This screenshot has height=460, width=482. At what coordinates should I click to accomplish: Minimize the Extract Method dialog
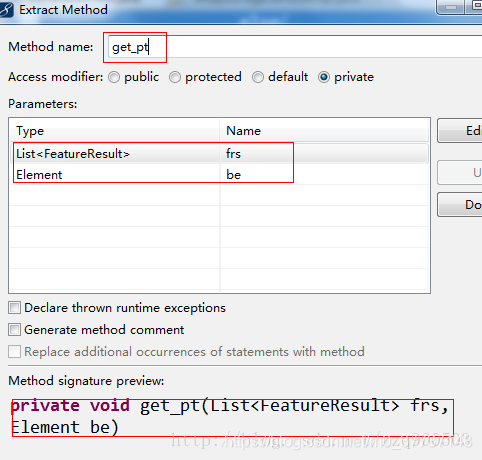(x=451, y=7)
